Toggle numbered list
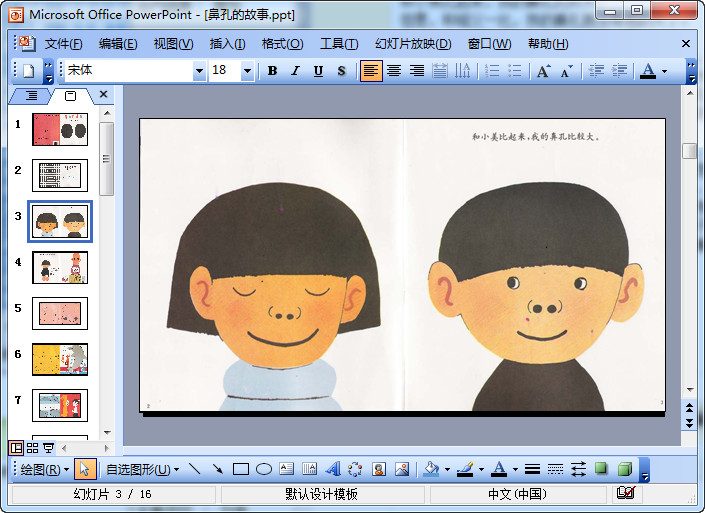This screenshot has height=513, width=705. (x=492, y=71)
